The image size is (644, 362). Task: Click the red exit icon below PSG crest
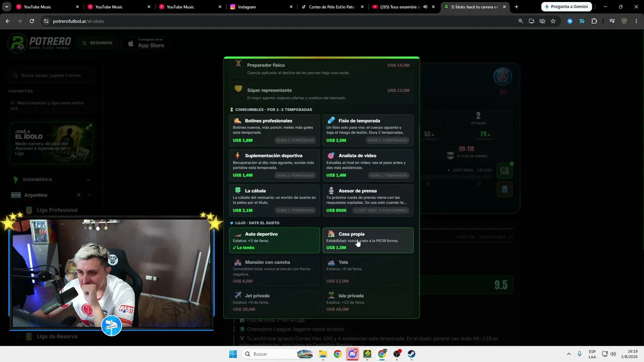pyautogui.click(x=503, y=93)
